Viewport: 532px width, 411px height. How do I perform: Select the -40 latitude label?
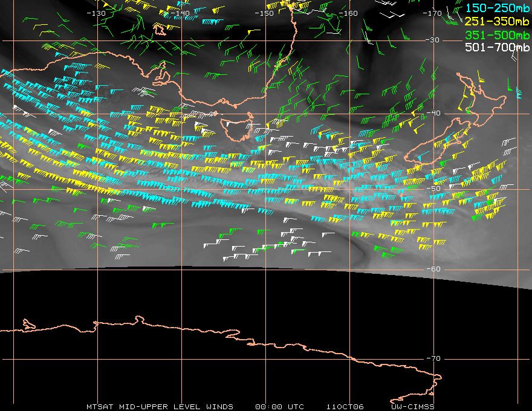pyautogui.click(x=433, y=113)
